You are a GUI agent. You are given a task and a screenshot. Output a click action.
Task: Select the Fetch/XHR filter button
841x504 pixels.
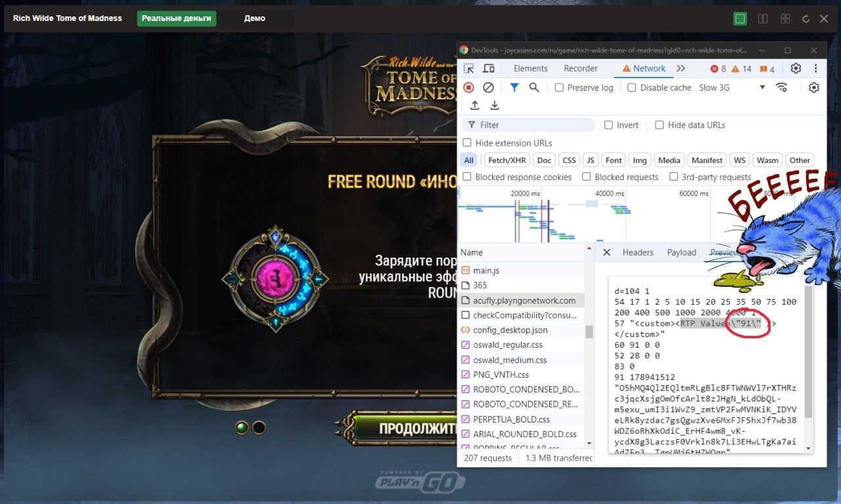tap(507, 160)
